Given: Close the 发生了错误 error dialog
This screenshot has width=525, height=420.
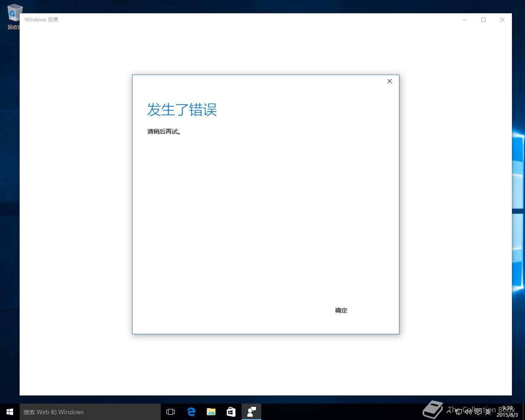Looking at the screenshot, I should tap(390, 81).
